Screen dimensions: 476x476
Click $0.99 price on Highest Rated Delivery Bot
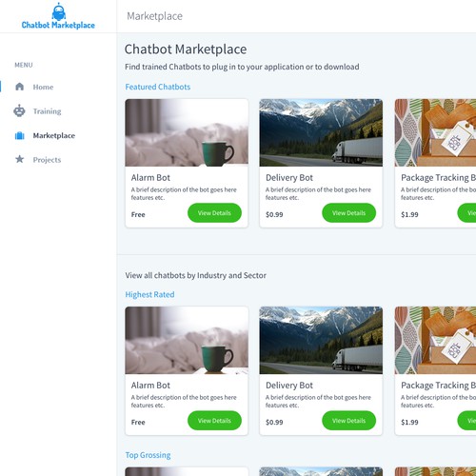274,422
